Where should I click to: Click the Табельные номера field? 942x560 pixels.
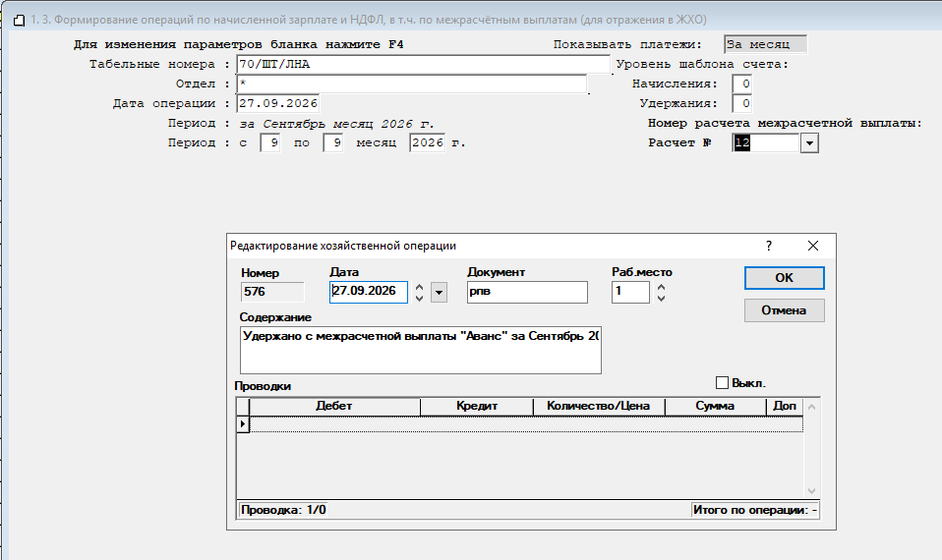423,64
